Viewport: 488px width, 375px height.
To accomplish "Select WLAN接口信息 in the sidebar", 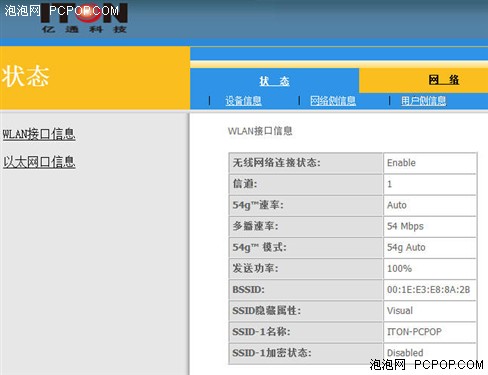I will pyautogui.click(x=39, y=134).
